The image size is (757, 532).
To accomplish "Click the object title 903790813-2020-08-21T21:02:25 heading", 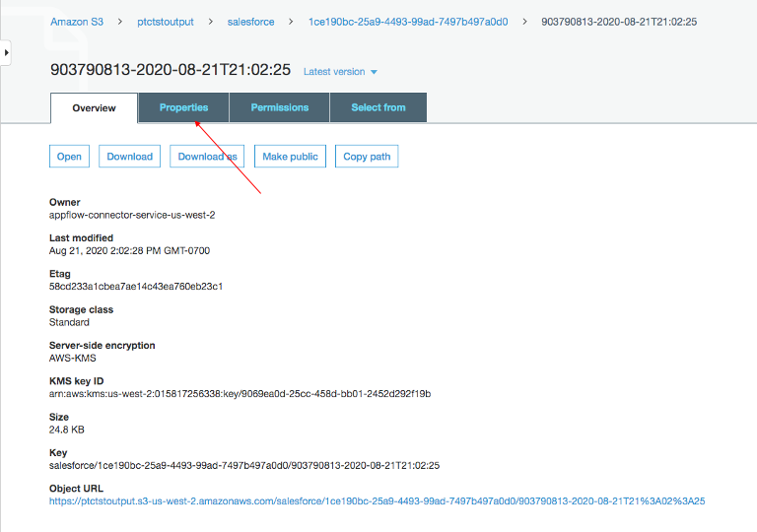I will point(171,70).
